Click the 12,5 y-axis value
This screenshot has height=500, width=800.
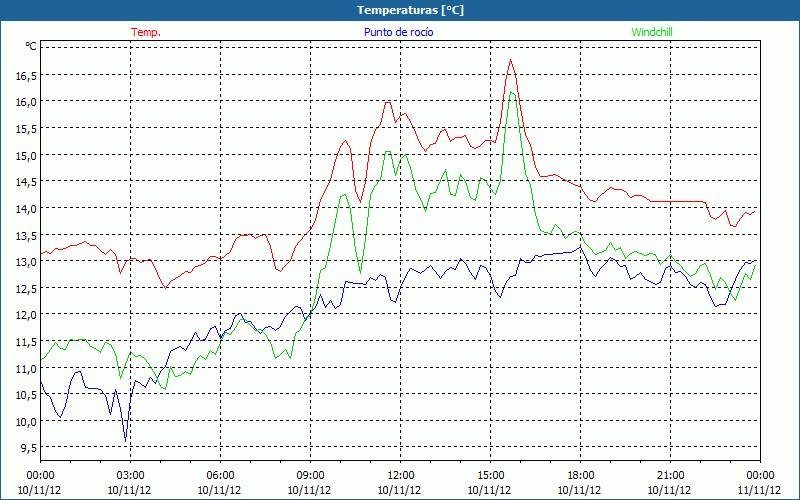point(26,289)
